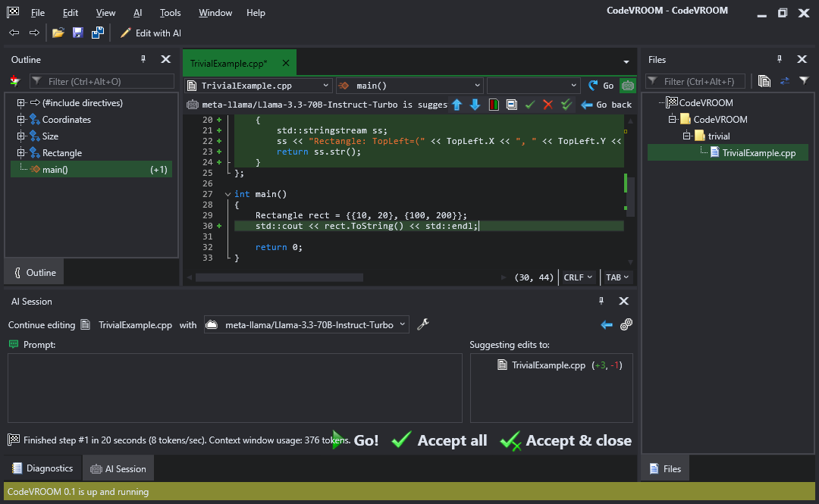Open the main() symbol dropdown
Image resolution: width=819 pixels, height=504 pixels.
410,86
